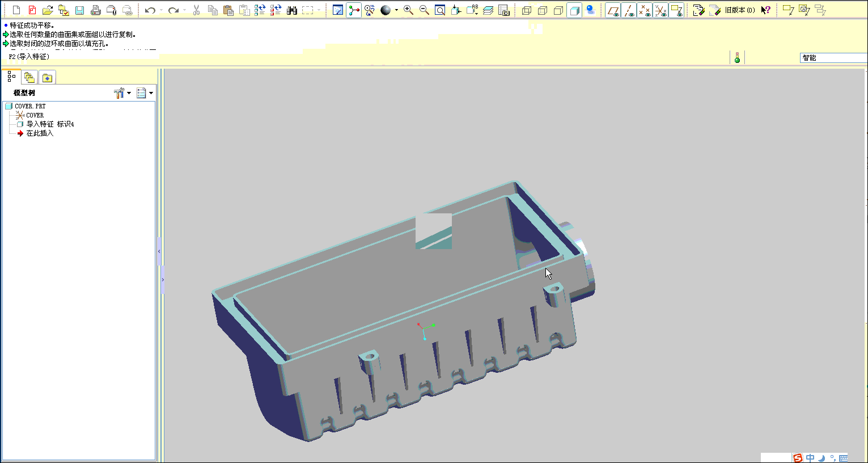Open the 智能 selection filter dropdown
The width and height of the screenshot is (868, 463).
tap(833, 58)
